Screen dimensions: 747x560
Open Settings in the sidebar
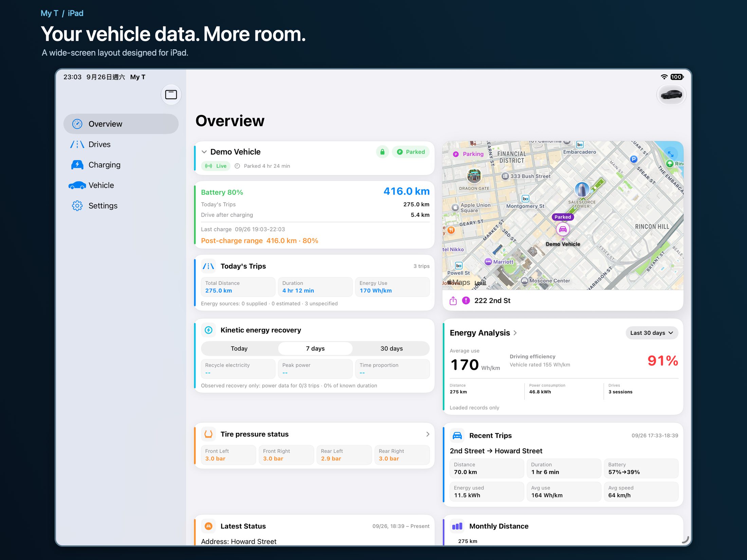121,206
